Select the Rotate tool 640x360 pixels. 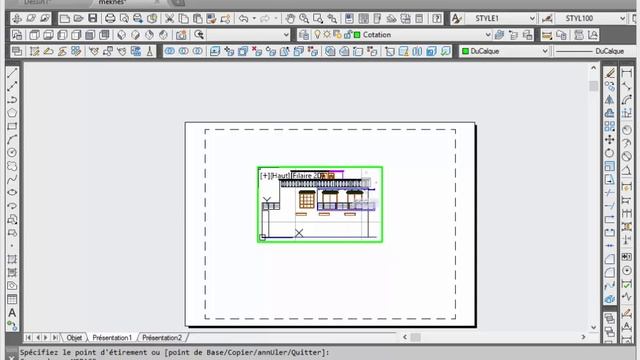[x=610, y=153]
